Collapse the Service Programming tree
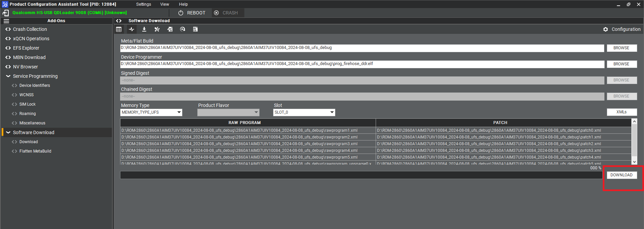Image resolution: width=644 pixels, height=229 pixels. click(x=8, y=76)
